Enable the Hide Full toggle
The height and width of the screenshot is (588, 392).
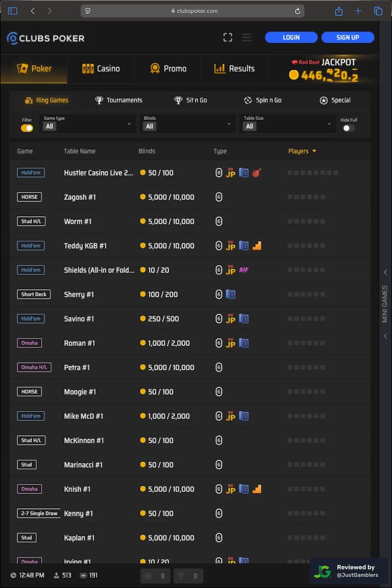(348, 128)
